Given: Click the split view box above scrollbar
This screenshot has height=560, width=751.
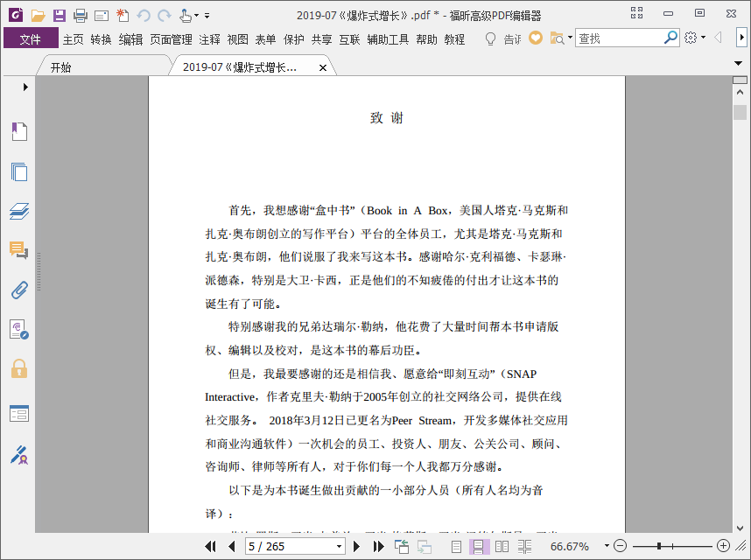Looking at the screenshot, I should click(740, 80).
